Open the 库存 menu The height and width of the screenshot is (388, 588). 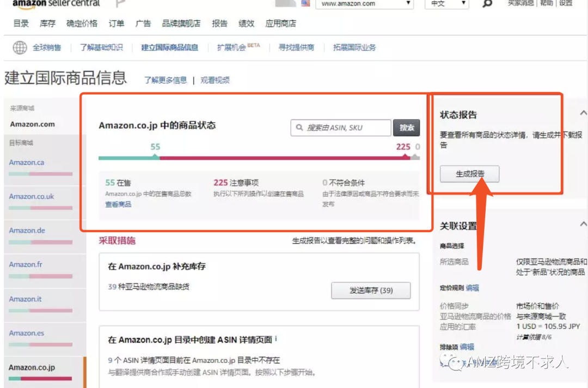[x=47, y=23]
